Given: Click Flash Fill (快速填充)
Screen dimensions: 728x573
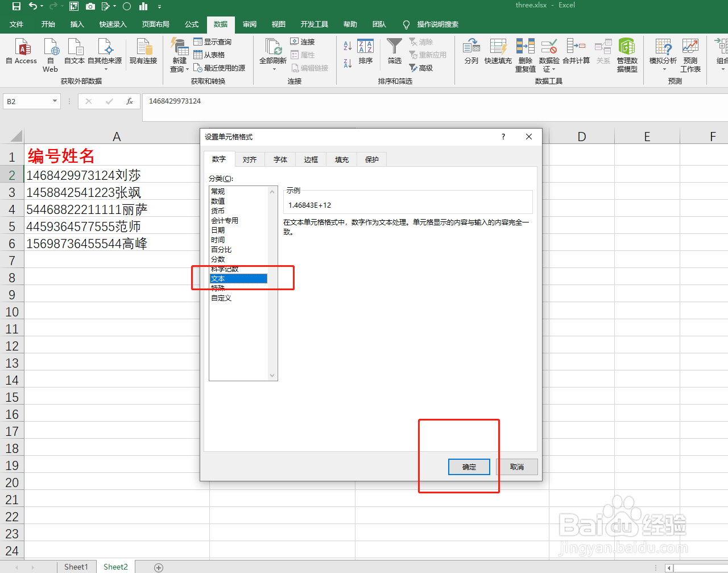Looking at the screenshot, I should [498, 52].
